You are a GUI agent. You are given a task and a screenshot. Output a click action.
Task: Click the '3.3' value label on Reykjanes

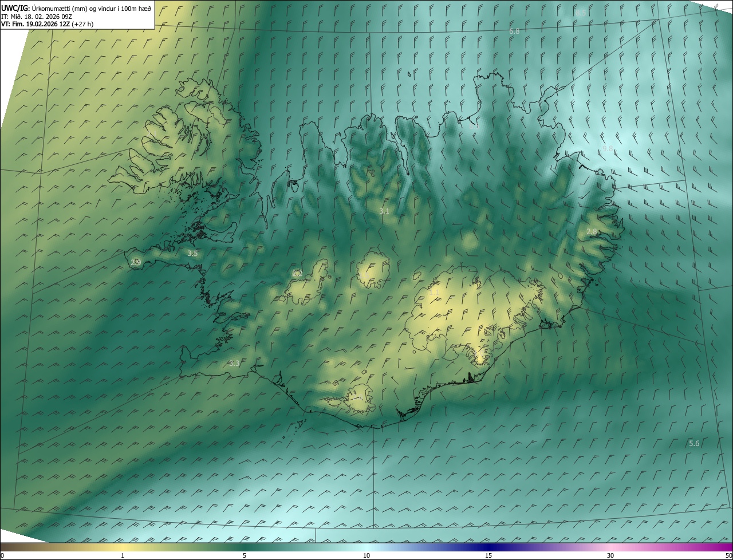(234, 363)
